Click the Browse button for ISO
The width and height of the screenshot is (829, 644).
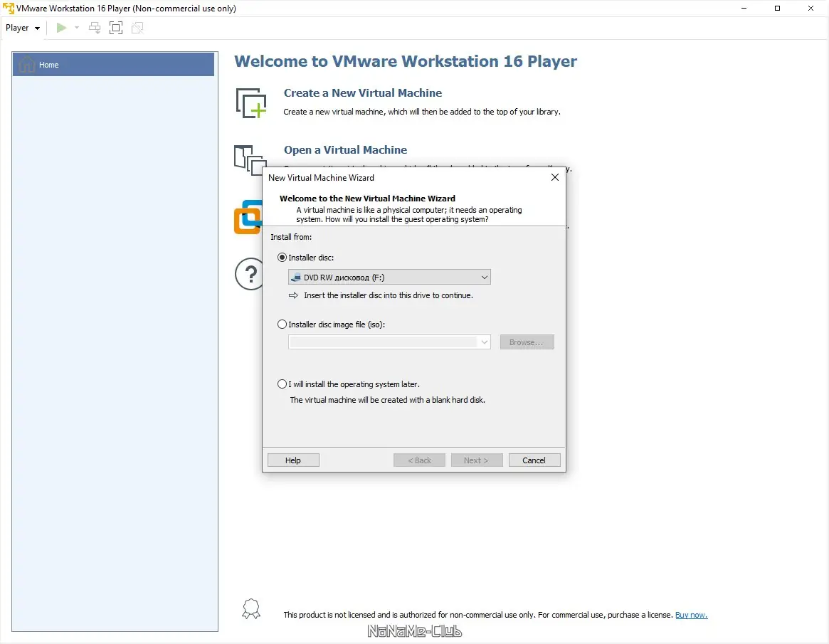[x=527, y=342]
